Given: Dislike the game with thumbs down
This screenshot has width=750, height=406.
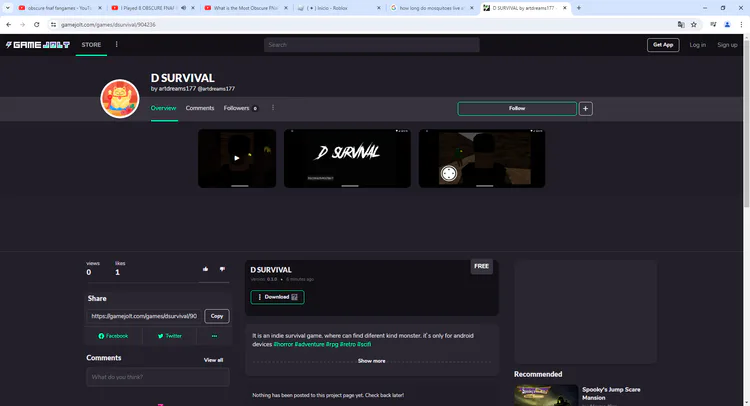Looking at the screenshot, I should 222,269.
